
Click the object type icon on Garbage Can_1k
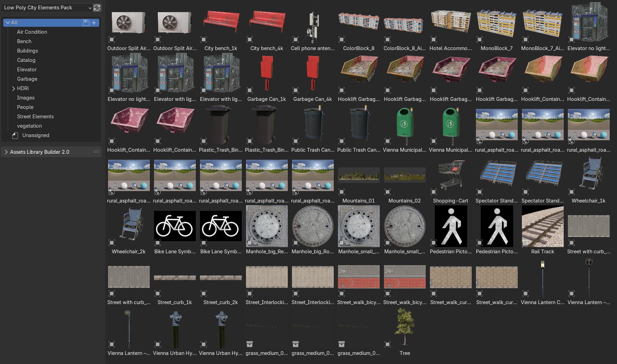[x=249, y=90]
